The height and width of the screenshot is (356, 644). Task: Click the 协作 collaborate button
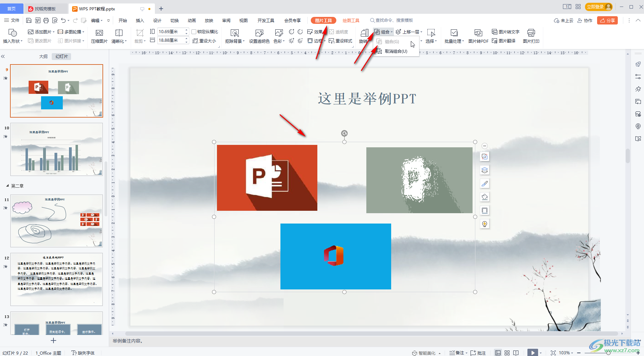coord(585,20)
